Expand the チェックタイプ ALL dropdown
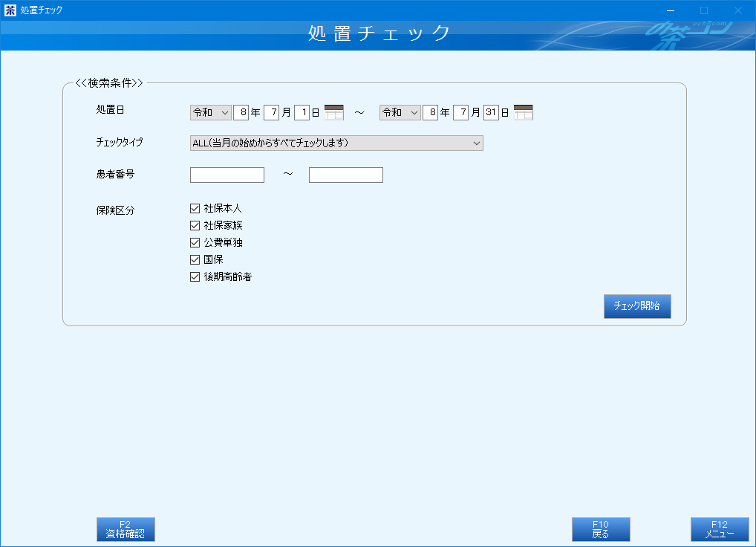Image resolution: width=756 pixels, height=547 pixels. click(336, 143)
